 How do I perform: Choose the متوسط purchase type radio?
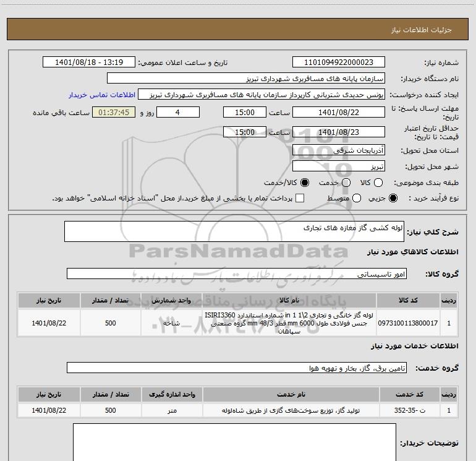[x=357, y=198]
